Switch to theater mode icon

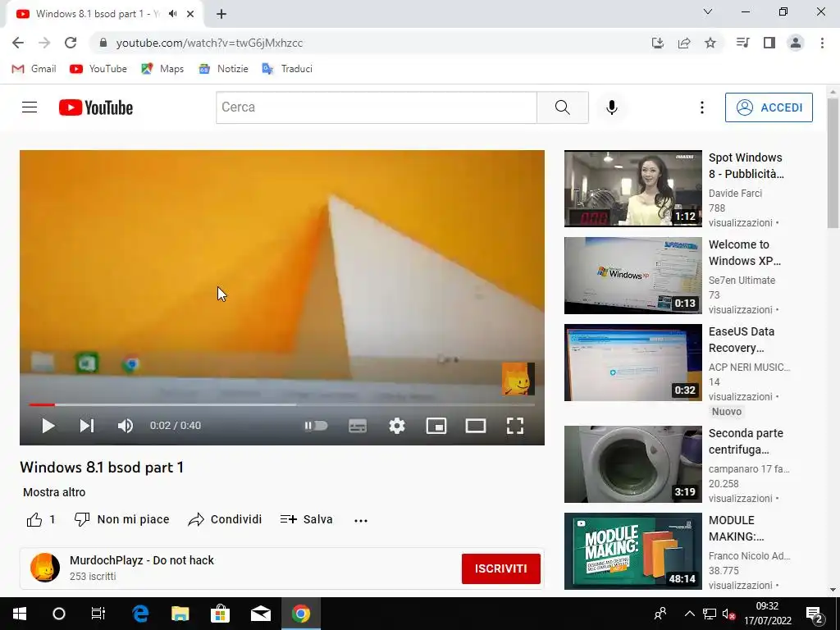coord(476,426)
